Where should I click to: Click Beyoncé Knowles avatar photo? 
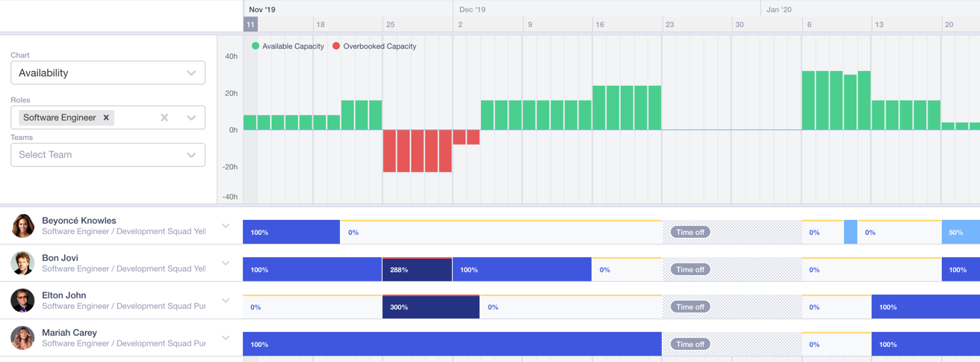point(22,226)
